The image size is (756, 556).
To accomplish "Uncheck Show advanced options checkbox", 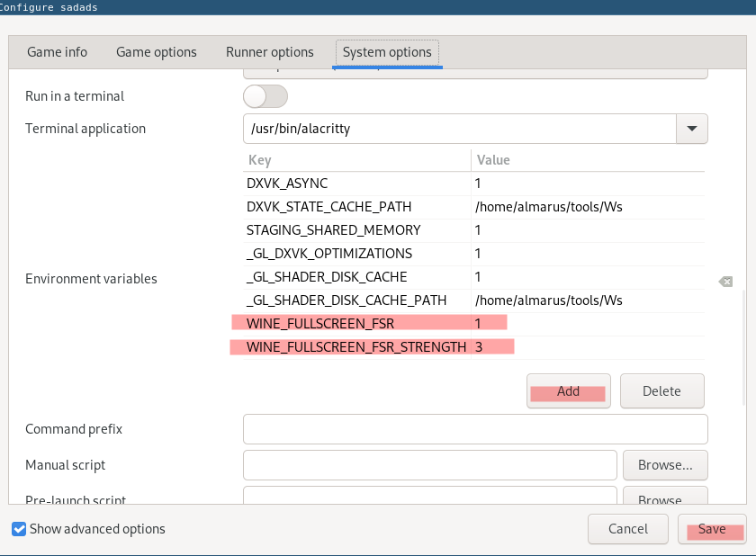I will (19, 529).
